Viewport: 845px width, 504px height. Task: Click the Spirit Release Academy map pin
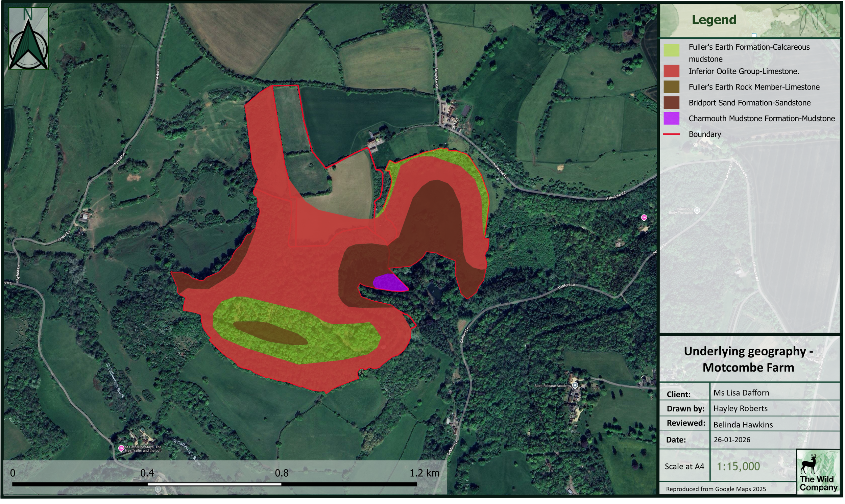(576, 386)
